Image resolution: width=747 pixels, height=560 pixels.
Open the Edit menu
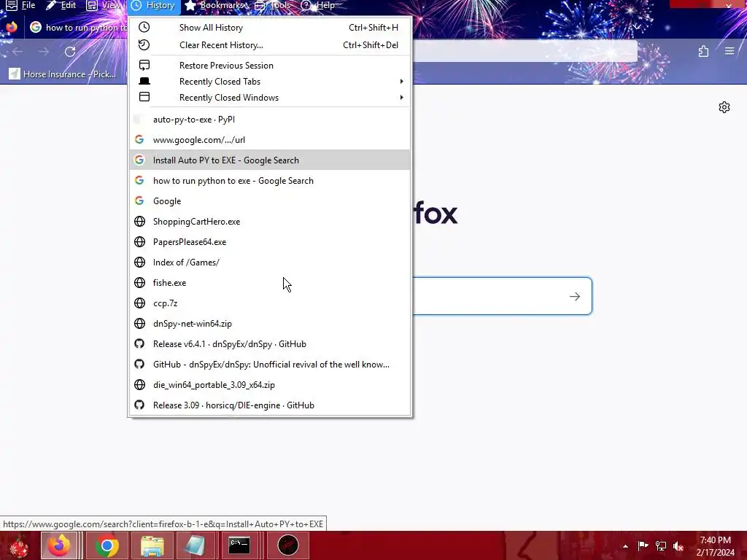click(x=61, y=5)
